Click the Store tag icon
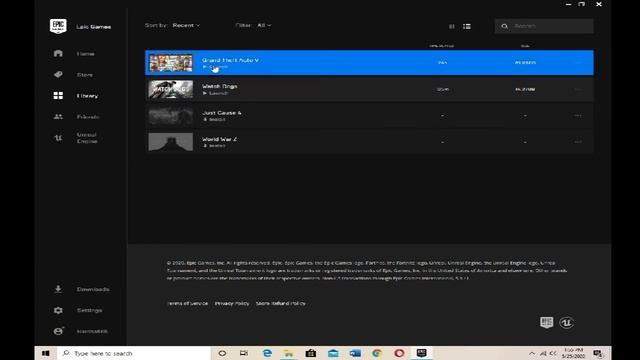 pos(58,74)
